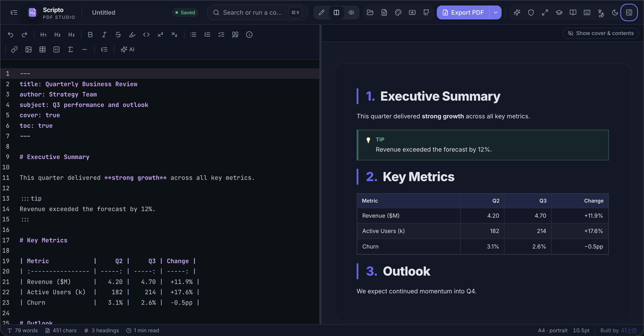Click the Untitled document title
Screen dimensions: 644x336
click(x=103, y=12)
